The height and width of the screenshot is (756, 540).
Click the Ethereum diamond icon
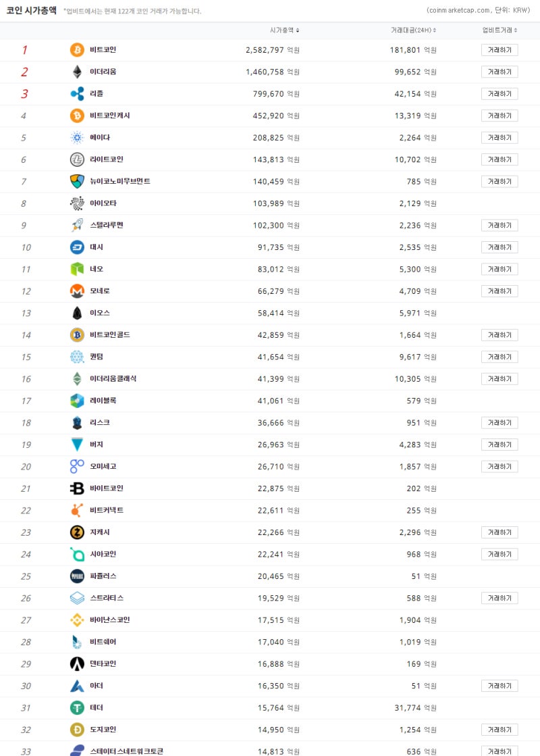pos(78,72)
